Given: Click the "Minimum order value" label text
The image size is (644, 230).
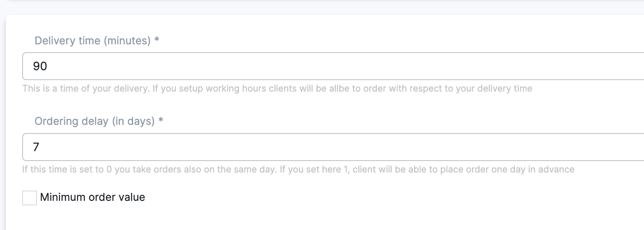Looking at the screenshot, I should tap(92, 198).
